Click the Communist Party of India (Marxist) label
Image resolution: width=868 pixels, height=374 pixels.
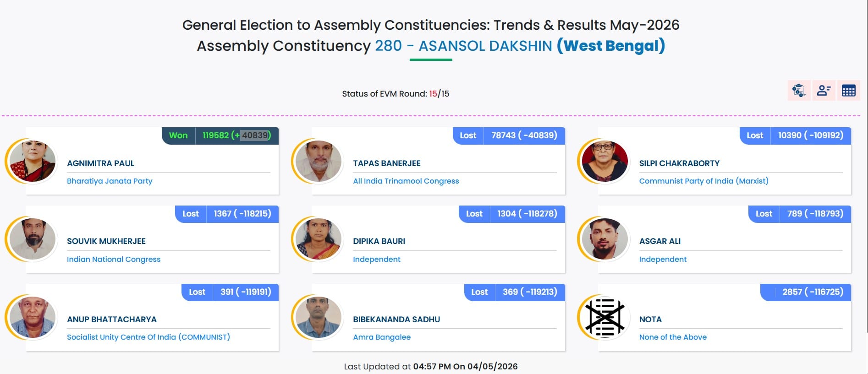click(x=703, y=181)
